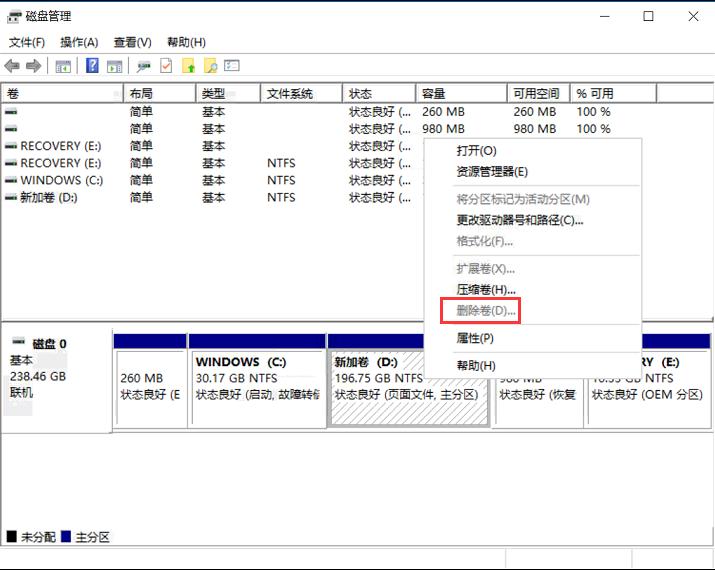This screenshot has width=715, height=570.
Task: Sort by the 容量 column header
Action: (x=461, y=94)
